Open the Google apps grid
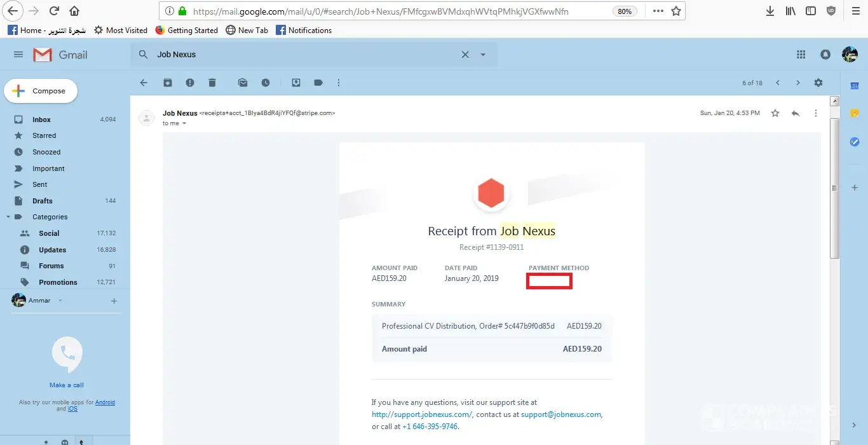The width and height of the screenshot is (868, 445). click(x=801, y=55)
